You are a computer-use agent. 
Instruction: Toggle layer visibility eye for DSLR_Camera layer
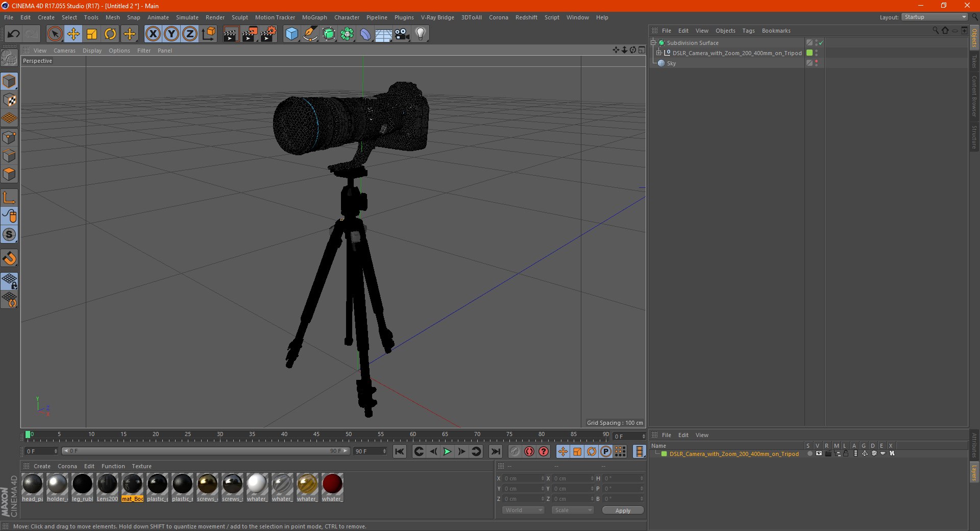819,453
